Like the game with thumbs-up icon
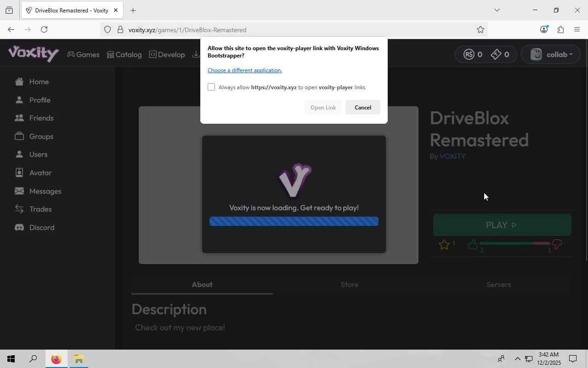 (473, 244)
